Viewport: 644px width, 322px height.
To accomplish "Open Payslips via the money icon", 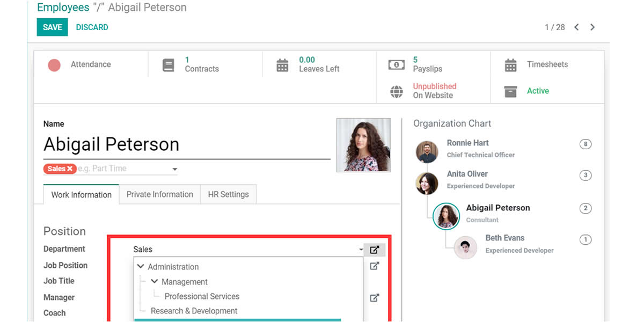I will click(396, 65).
